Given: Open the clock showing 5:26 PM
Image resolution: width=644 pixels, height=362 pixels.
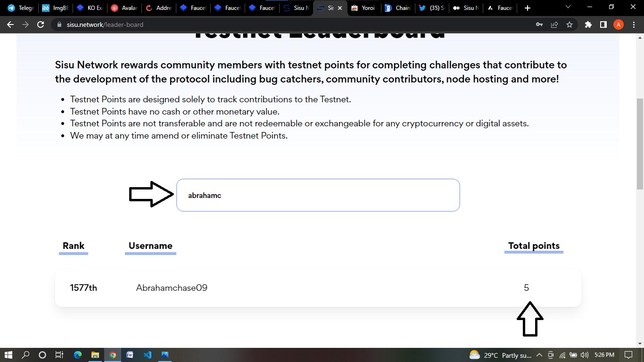Looking at the screenshot, I should (605, 355).
